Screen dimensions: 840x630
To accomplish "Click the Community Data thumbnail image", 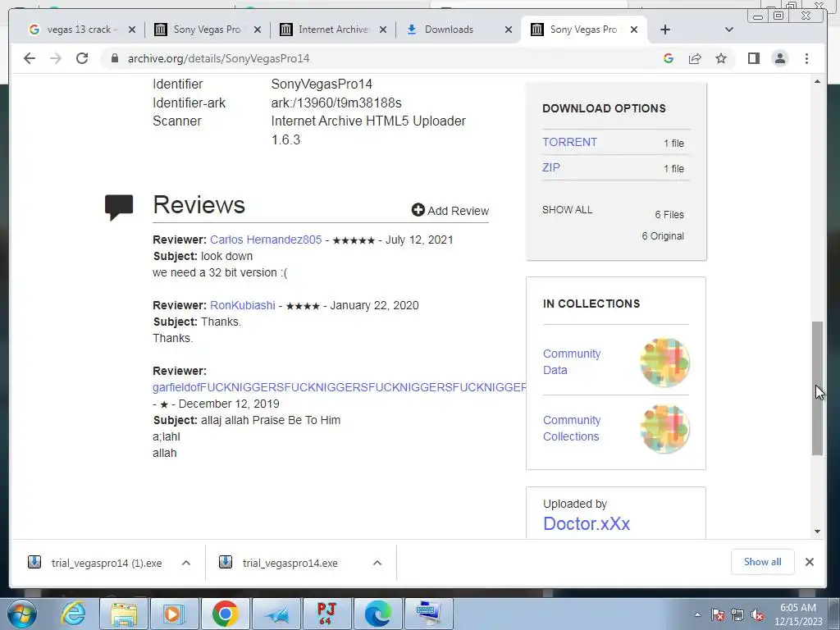I will [x=664, y=362].
